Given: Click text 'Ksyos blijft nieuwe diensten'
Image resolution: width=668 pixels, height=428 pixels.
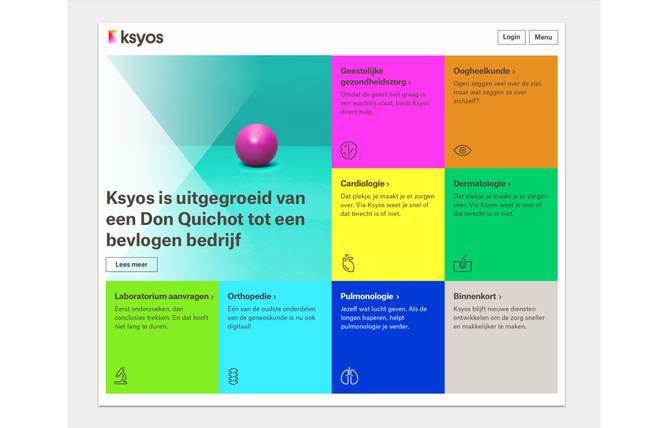Looking at the screenshot, I should (x=494, y=309).
